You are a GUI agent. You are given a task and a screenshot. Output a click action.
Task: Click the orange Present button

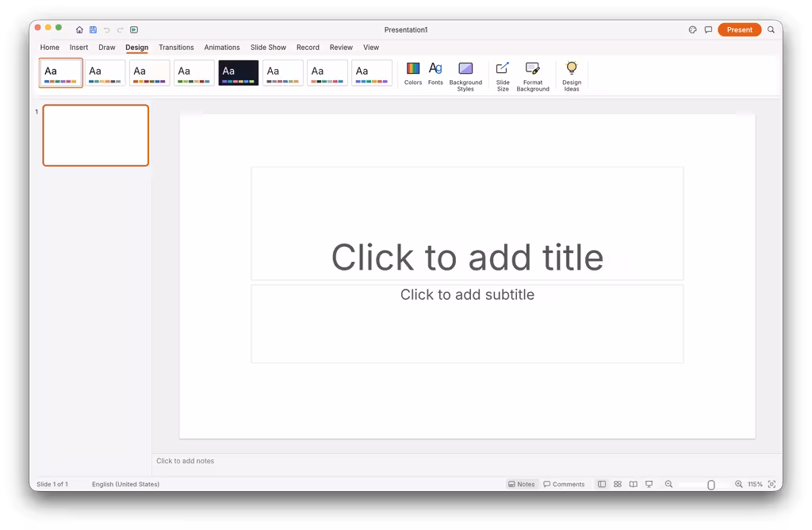(x=739, y=29)
